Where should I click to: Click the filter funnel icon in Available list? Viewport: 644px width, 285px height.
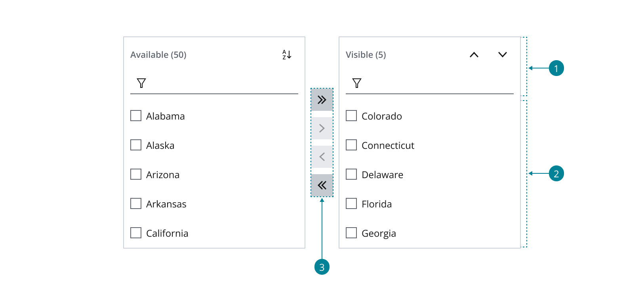141,83
